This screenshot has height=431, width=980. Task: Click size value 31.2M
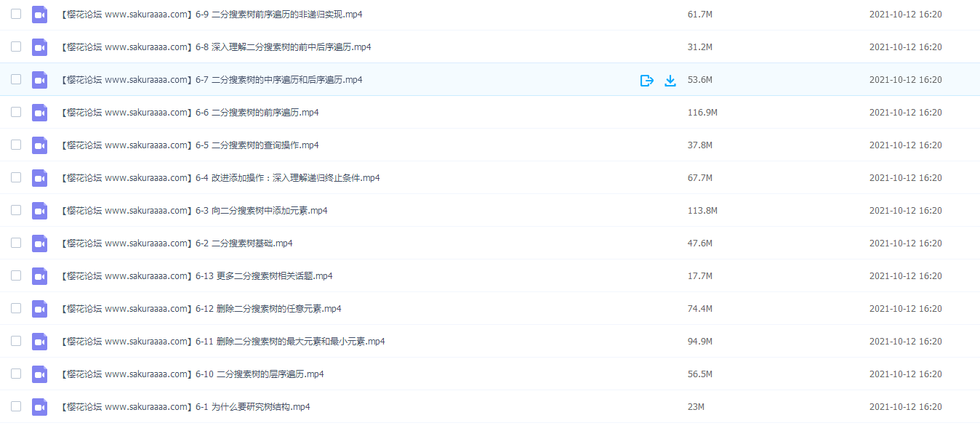pyautogui.click(x=700, y=47)
